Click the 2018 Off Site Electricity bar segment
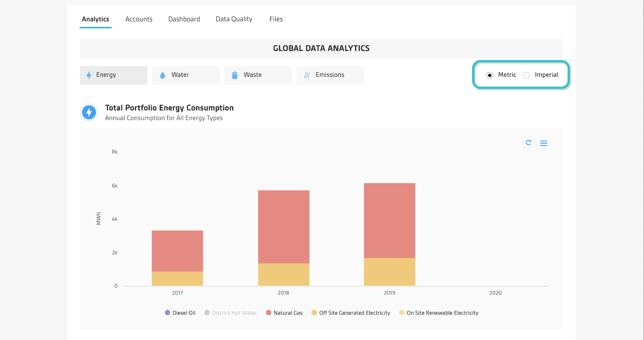This screenshot has width=644, height=340. coord(284,274)
